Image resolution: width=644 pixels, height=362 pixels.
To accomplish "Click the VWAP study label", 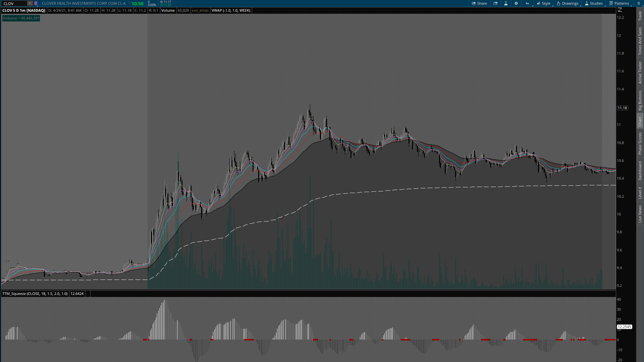I will (x=231, y=10).
